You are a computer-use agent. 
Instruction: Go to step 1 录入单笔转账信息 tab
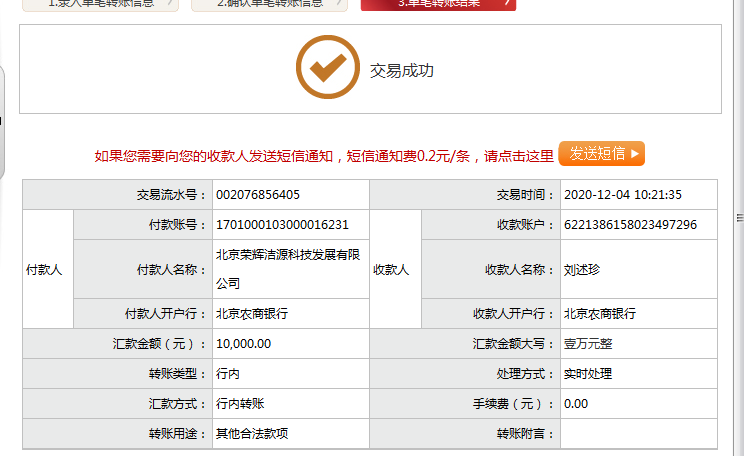100,4
